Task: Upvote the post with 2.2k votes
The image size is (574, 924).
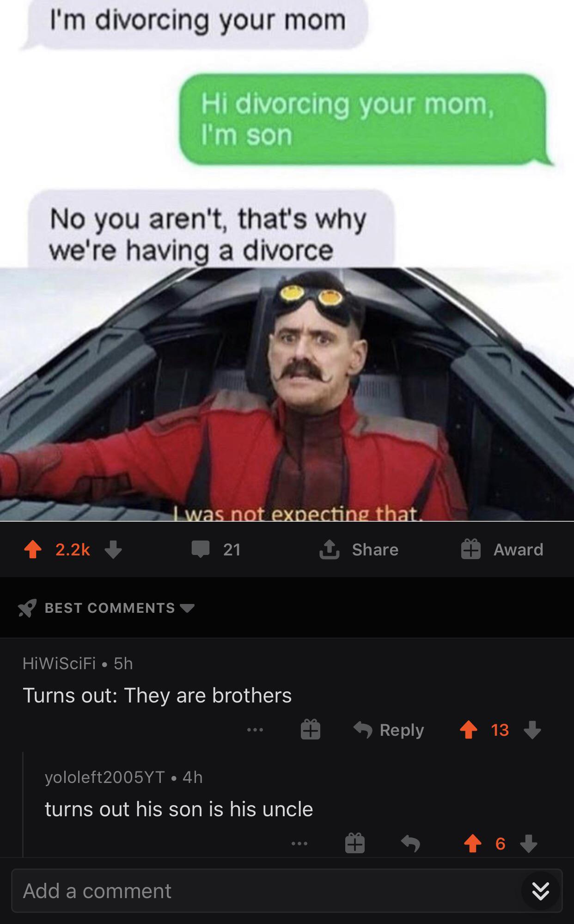Action: [x=33, y=549]
